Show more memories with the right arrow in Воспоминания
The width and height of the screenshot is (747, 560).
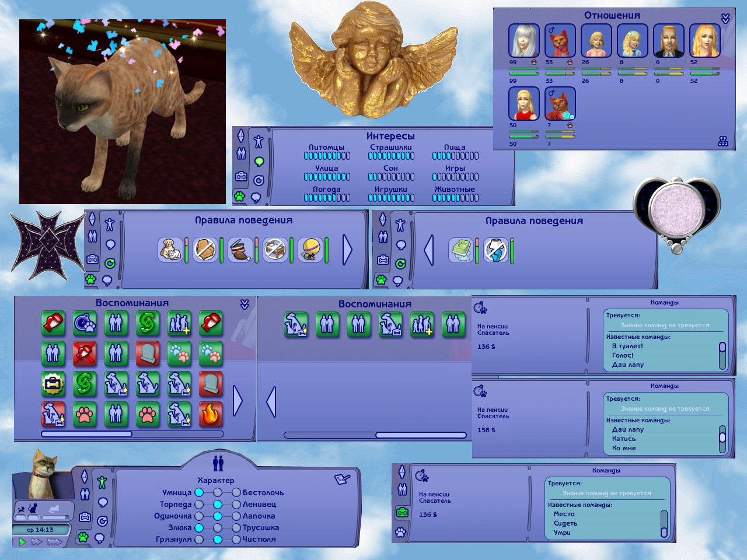click(238, 401)
